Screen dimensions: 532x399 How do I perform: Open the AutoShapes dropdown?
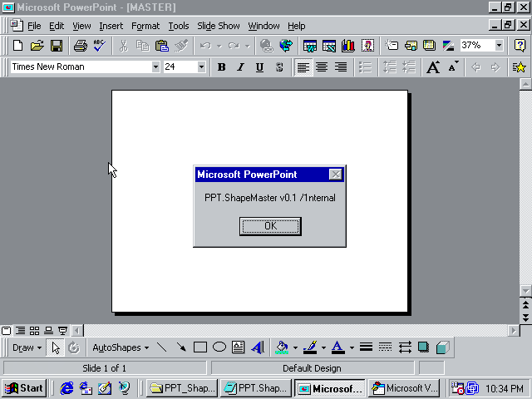pos(121,347)
